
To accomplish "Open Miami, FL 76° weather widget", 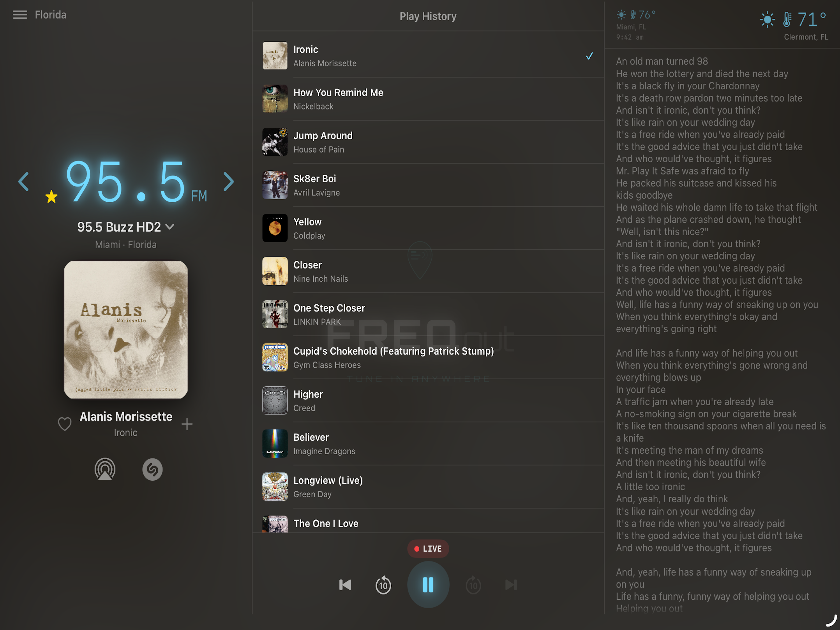I will click(636, 25).
